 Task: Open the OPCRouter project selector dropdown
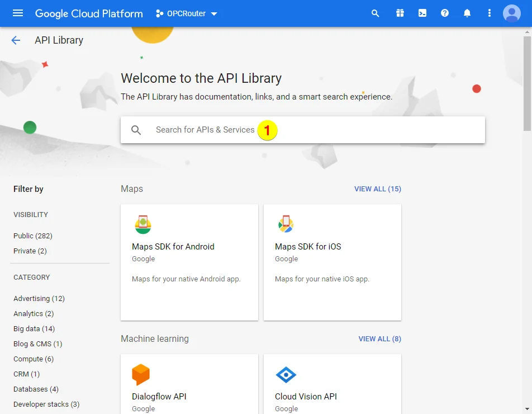click(x=186, y=13)
